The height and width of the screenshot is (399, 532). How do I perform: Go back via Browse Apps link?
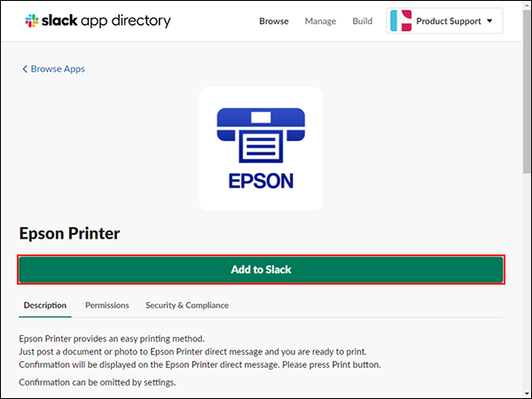point(53,69)
